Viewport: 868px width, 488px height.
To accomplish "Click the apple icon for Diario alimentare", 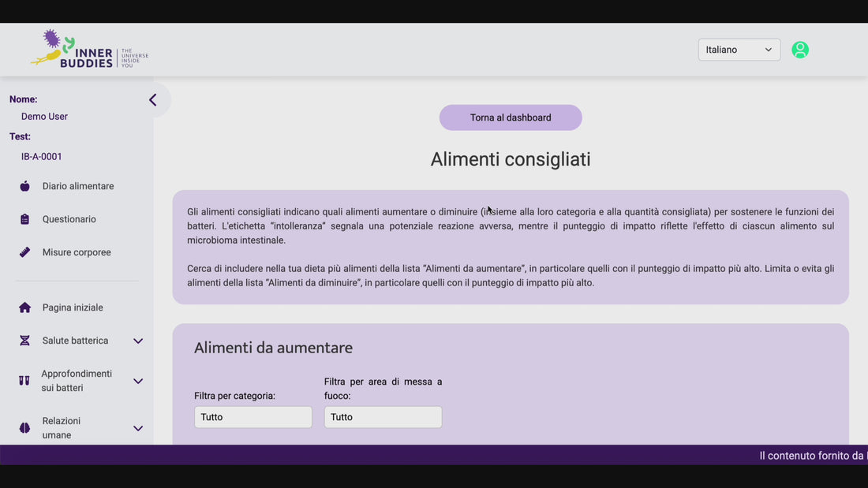I will pyautogui.click(x=24, y=186).
